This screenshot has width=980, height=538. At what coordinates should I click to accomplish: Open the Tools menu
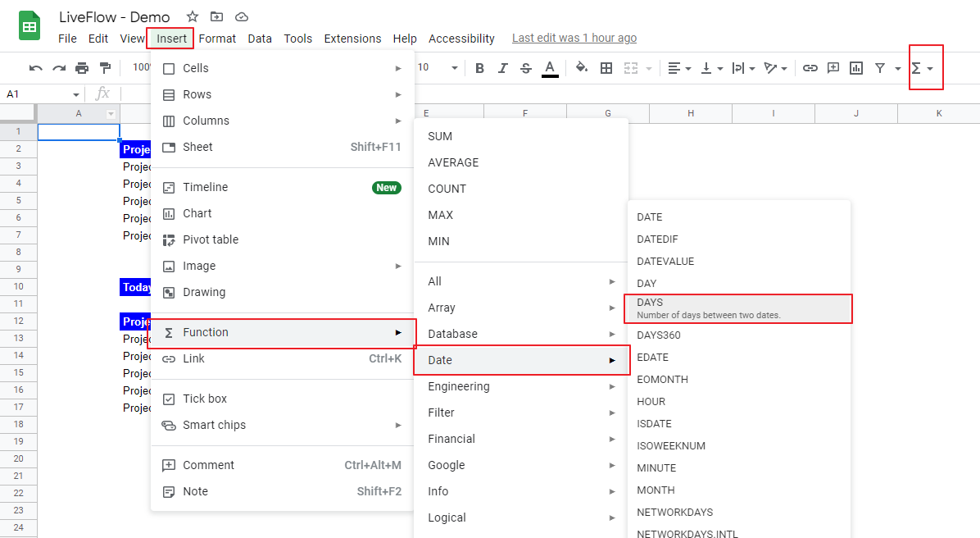(x=297, y=39)
